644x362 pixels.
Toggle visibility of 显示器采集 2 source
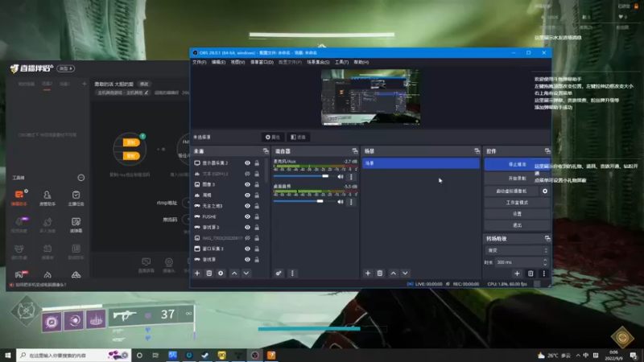pyautogui.click(x=247, y=163)
